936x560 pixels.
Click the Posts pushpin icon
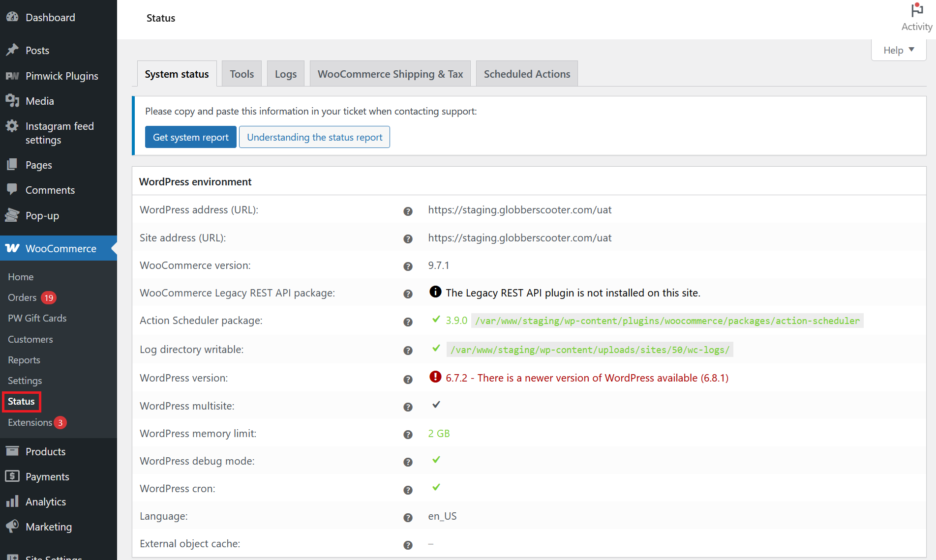12,50
